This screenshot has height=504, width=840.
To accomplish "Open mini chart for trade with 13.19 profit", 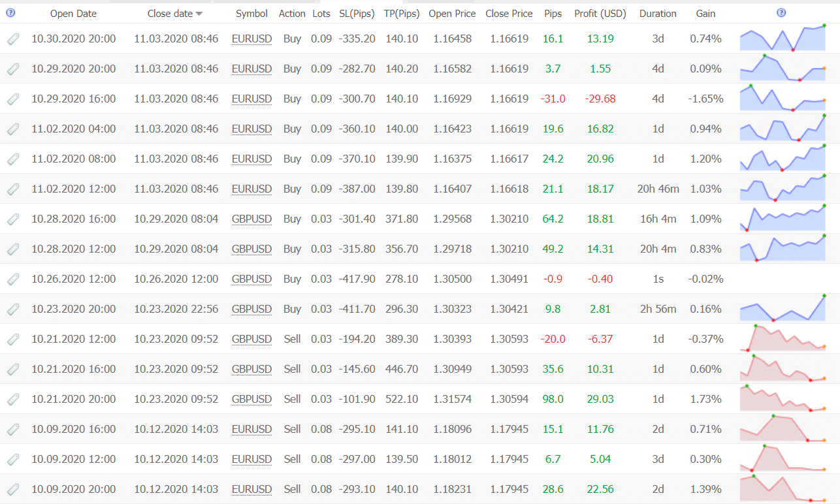I will click(x=783, y=38).
